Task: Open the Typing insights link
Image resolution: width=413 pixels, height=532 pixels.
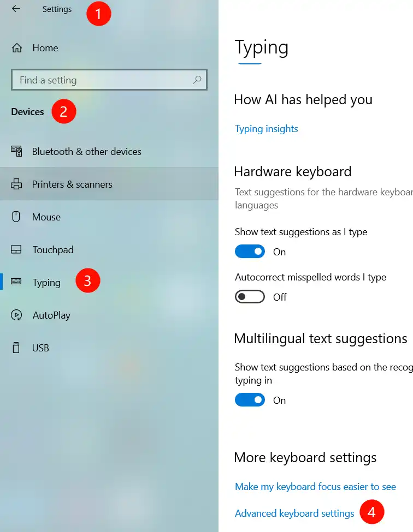Action: click(267, 129)
